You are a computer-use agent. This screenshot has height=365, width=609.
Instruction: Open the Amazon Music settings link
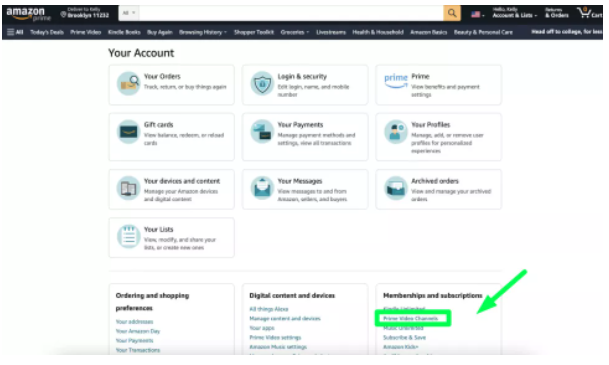tap(278, 347)
